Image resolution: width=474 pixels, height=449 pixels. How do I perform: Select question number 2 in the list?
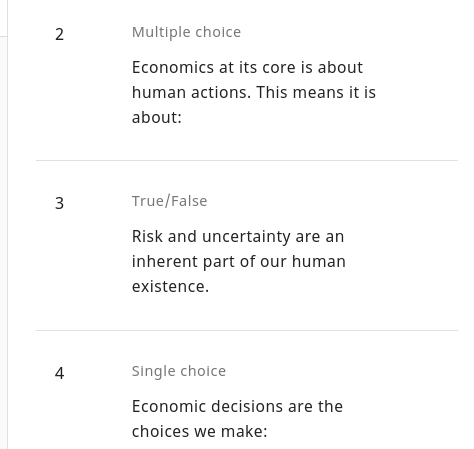point(59,34)
